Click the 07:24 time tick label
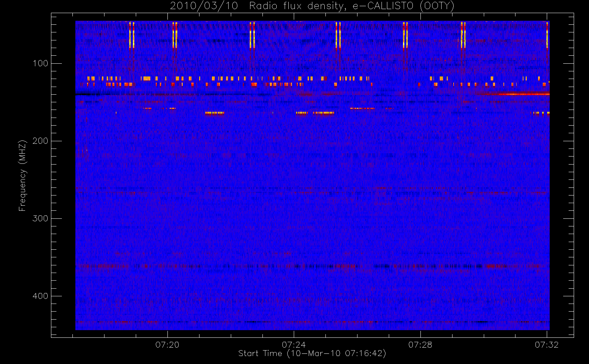589x364 pixels. (x=294, y=345)
